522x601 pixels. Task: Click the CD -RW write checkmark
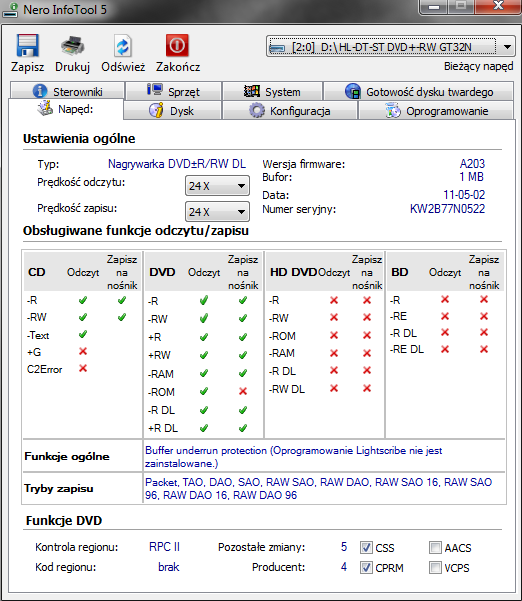click(x=122, y=317)
